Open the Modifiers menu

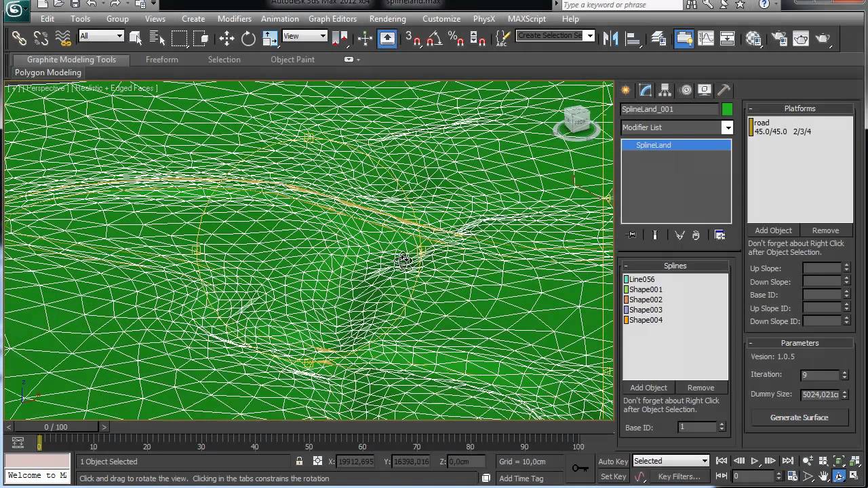(234, 19)
